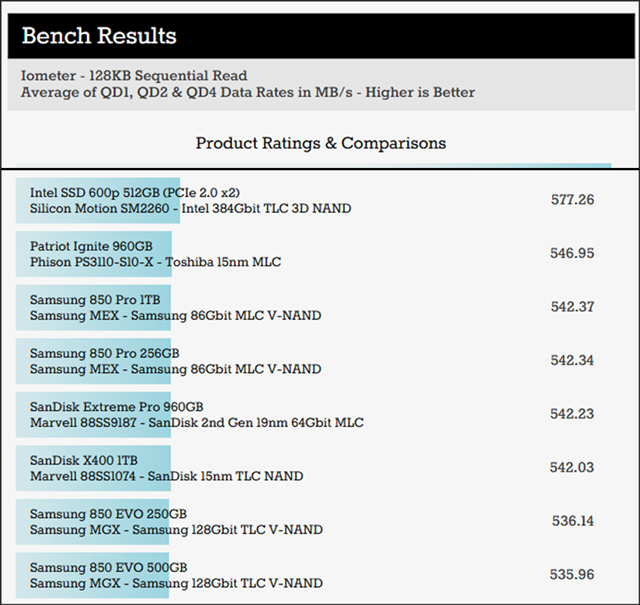Click the Bench Results header title

click(x=99, y=37)
